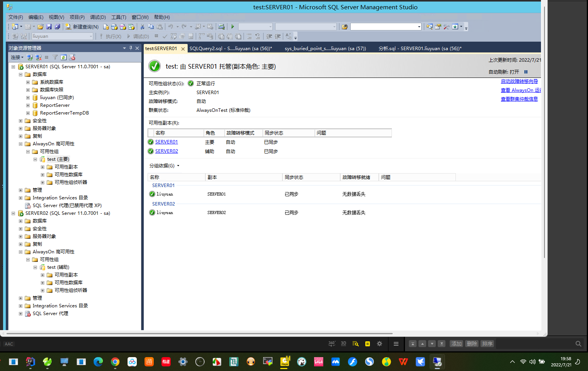Viewport: 588px width, 371px height.
Task: Click the green Start play icon
Action: 232,27
